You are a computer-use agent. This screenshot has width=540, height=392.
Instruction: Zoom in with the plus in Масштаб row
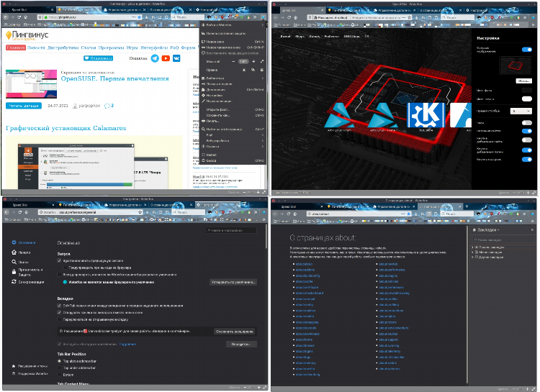253,61
